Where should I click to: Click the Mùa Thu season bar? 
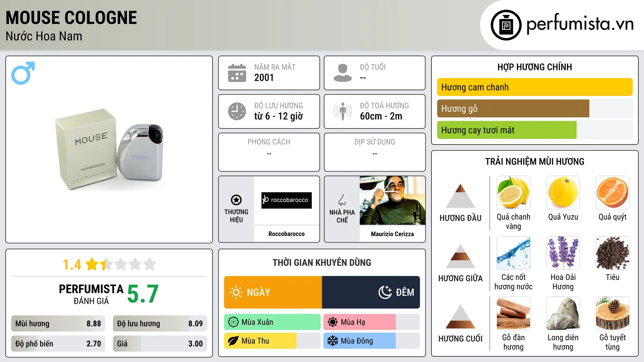[272, 341]
